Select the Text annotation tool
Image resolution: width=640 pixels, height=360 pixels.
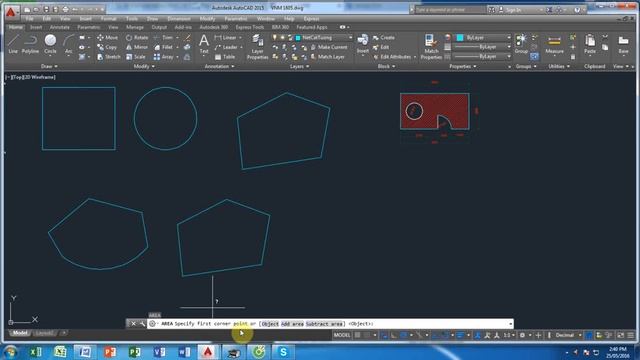tap(204, 44)
